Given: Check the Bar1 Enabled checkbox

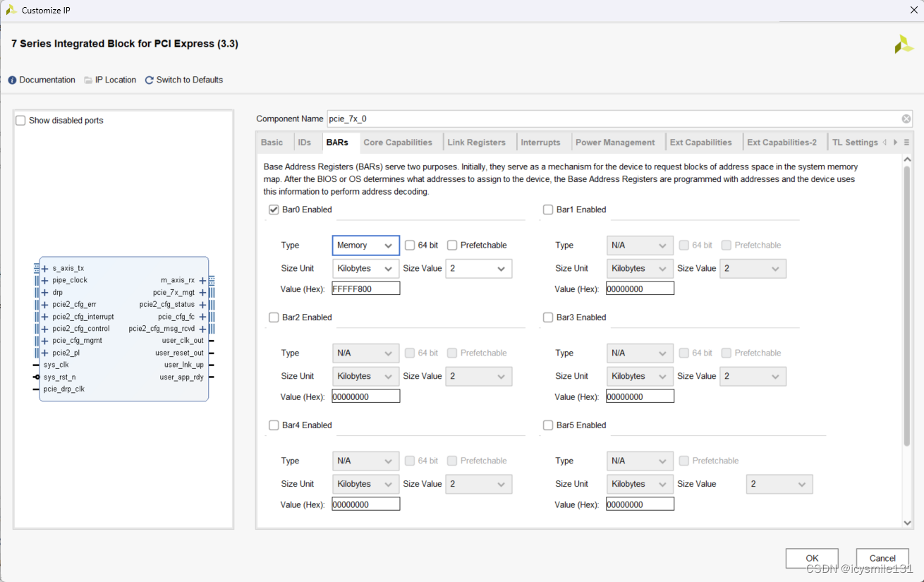Looking at the screenshot, I should pos(548,210).
